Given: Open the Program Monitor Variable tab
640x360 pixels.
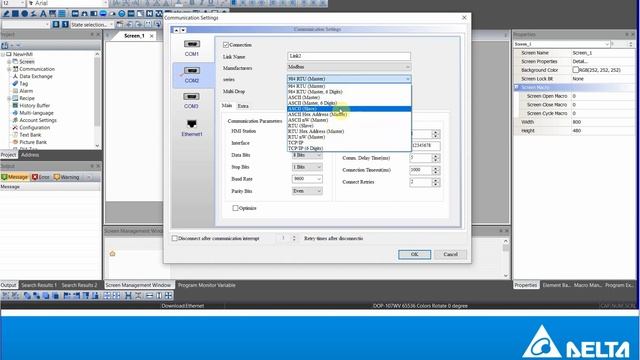Looking at the screenshot, I should click(207, 285).
